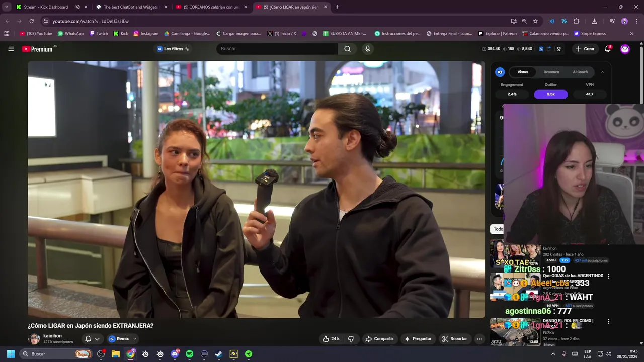Select the Vistas tab in the IQ panel
Screen dimensions: 644x362
(x=523, y=72)
